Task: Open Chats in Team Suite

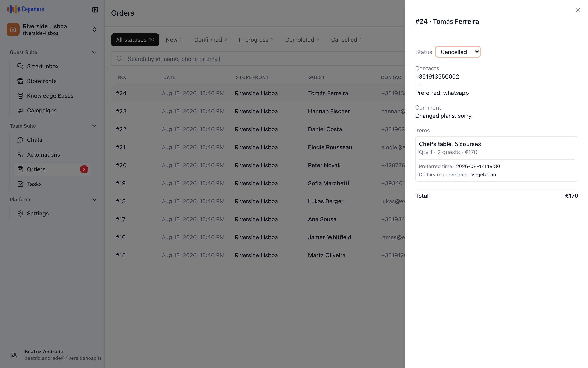Action: pos(53,140)
